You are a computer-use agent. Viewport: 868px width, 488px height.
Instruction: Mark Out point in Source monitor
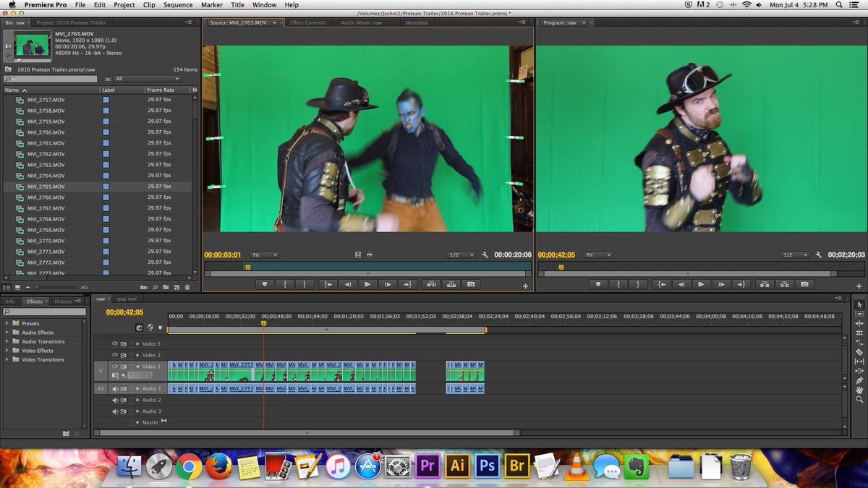[305, 284]
